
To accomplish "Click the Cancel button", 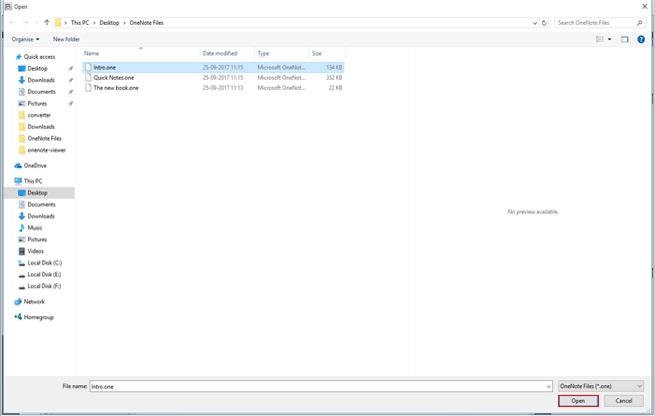I will (x=624, y=401).
